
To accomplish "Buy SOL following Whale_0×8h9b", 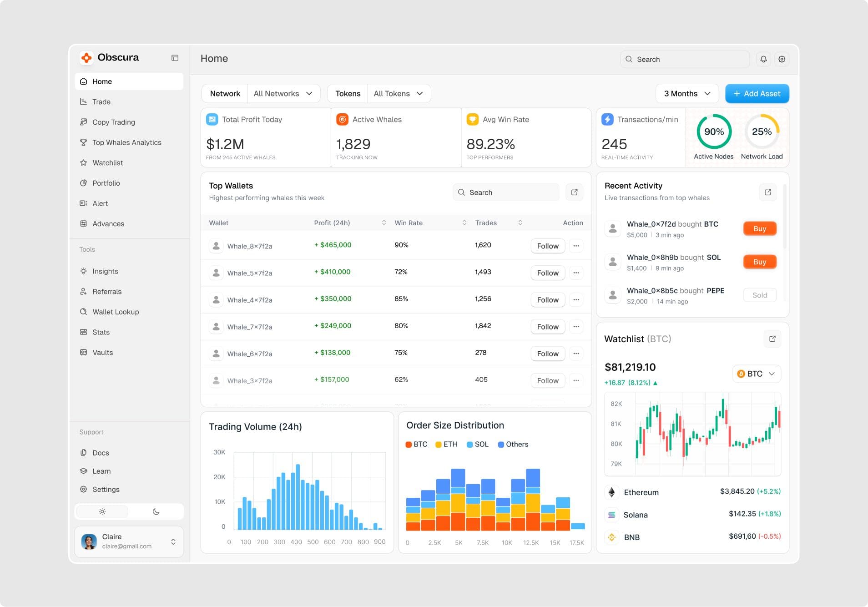I will coord(760,262).
